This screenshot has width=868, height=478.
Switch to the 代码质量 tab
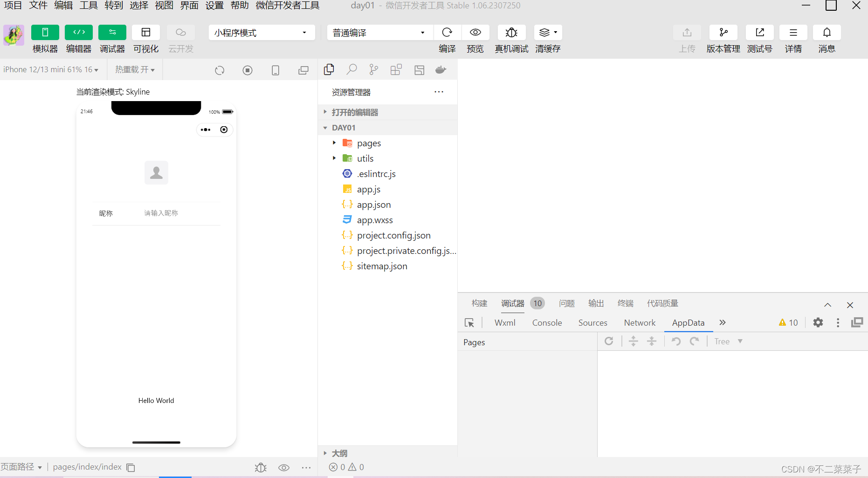(x=662, y=303)
